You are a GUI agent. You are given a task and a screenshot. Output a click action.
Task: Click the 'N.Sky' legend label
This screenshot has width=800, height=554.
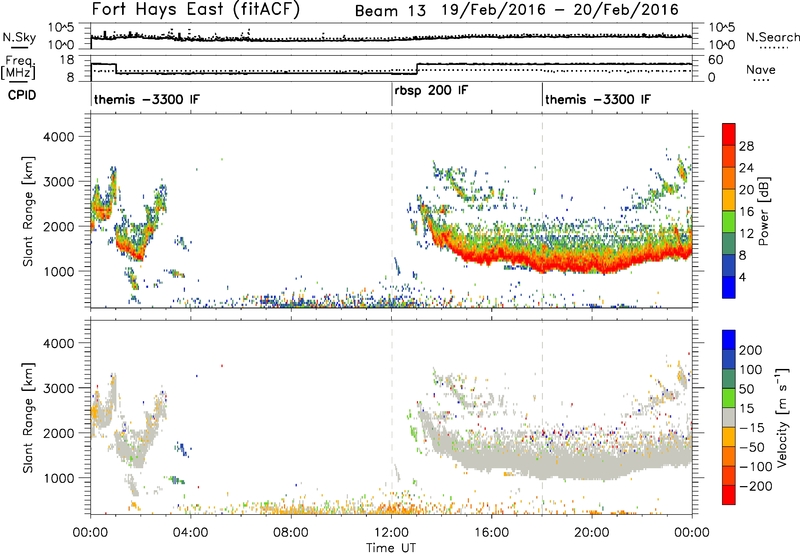(19, 38)
